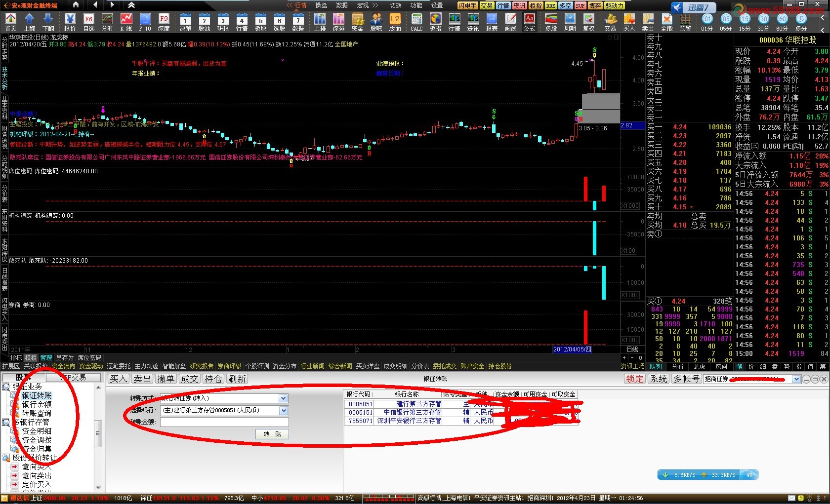The height and width of the screenshot is (504, 830).
Task: Open the 研报 research report icon
Action: pyautogui.click(x=223, y=22)
